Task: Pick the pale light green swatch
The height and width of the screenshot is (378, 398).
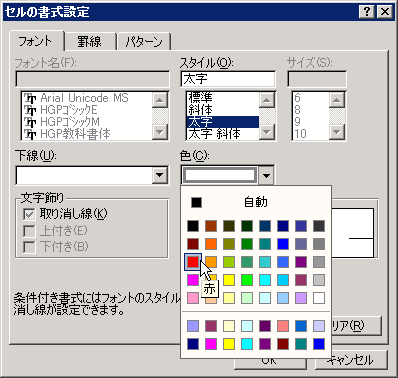Action: 247,298
